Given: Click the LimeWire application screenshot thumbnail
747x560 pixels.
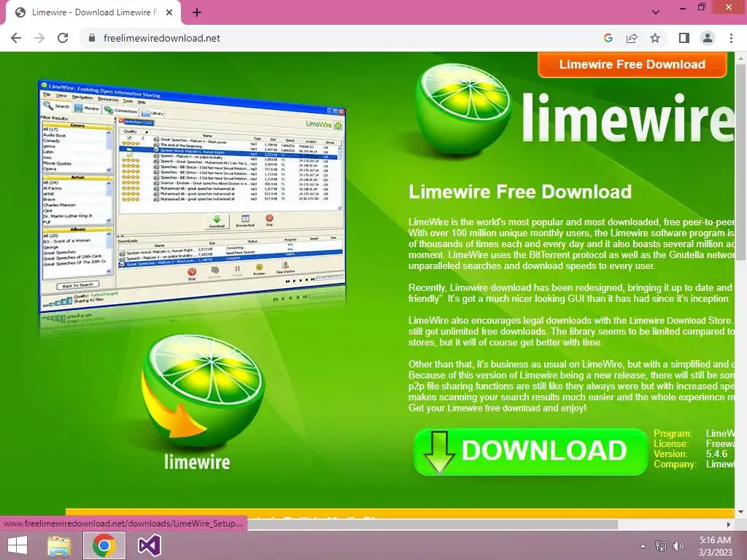Looking at the screenshot, I should [x=192, y=195].
